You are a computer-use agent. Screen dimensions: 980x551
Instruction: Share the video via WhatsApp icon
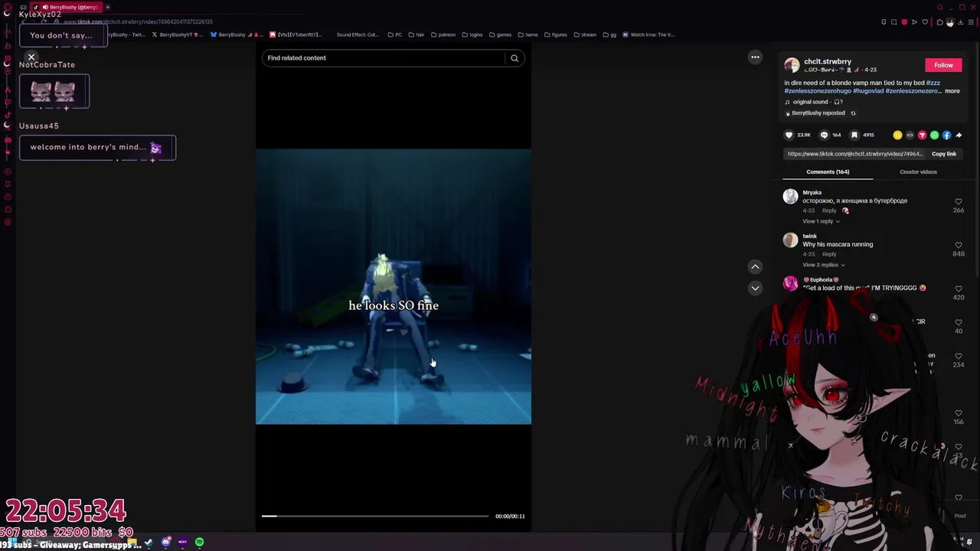click(934, 135)
